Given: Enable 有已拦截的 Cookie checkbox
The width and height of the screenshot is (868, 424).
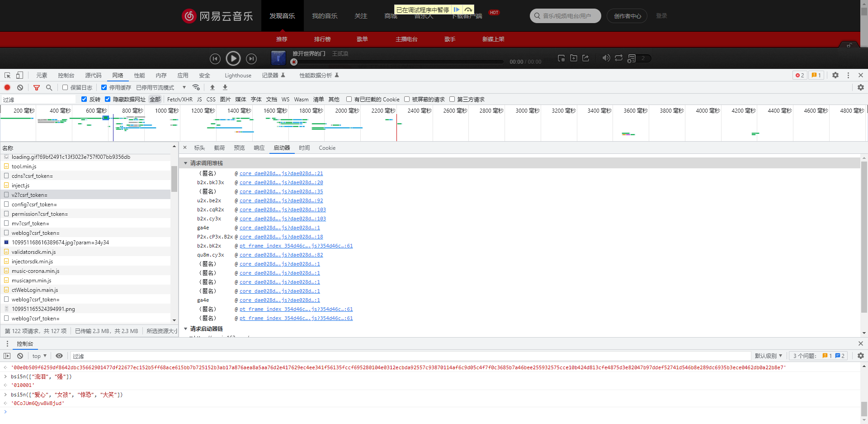Looking at the screenshot, I should pos(349,99).
